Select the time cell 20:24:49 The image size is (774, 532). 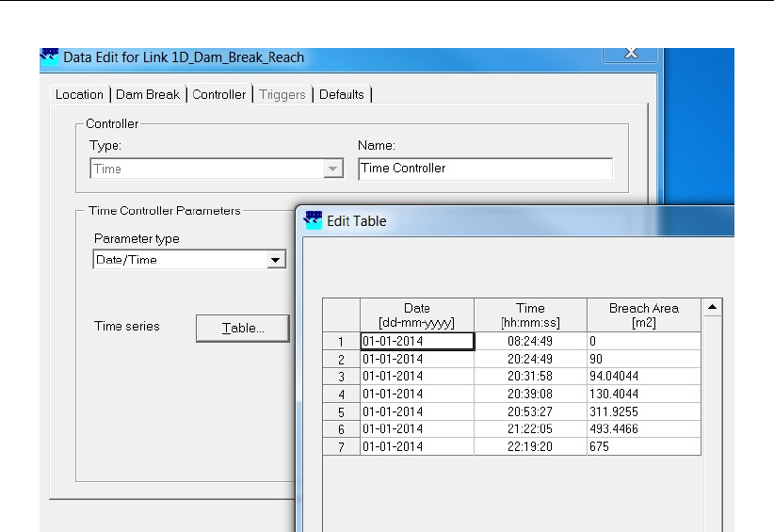pos(531,360)
